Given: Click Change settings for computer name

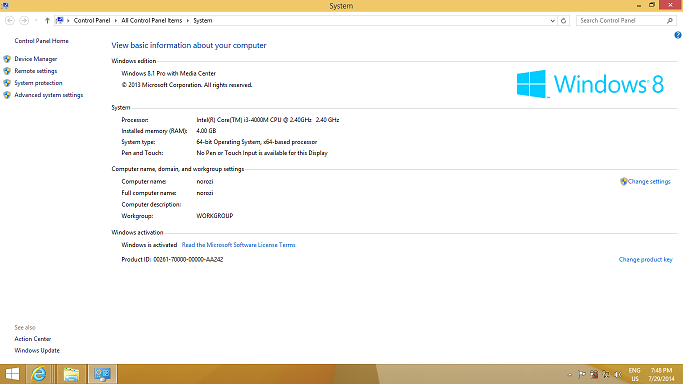Looking at the screenshot, I should [649, 182].
